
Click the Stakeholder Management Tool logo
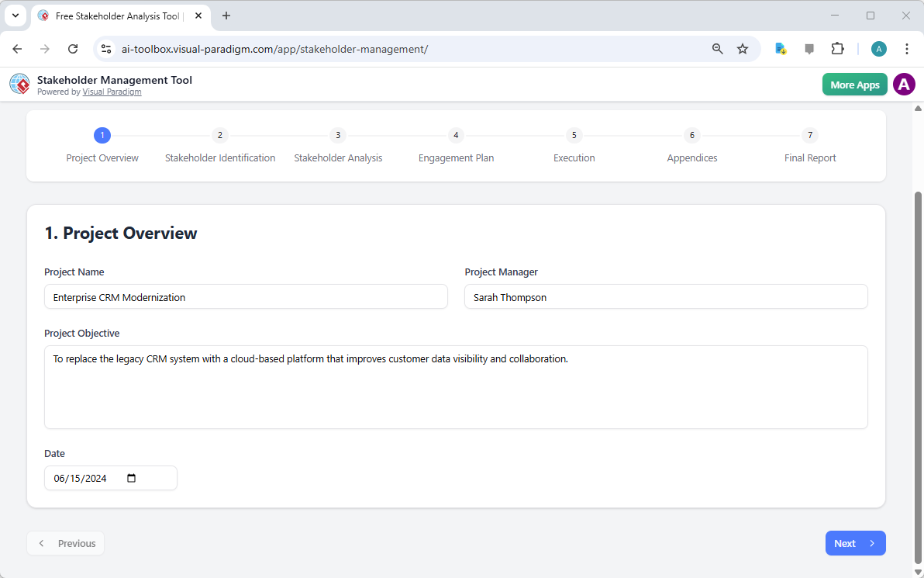click(x=19, y=84)
